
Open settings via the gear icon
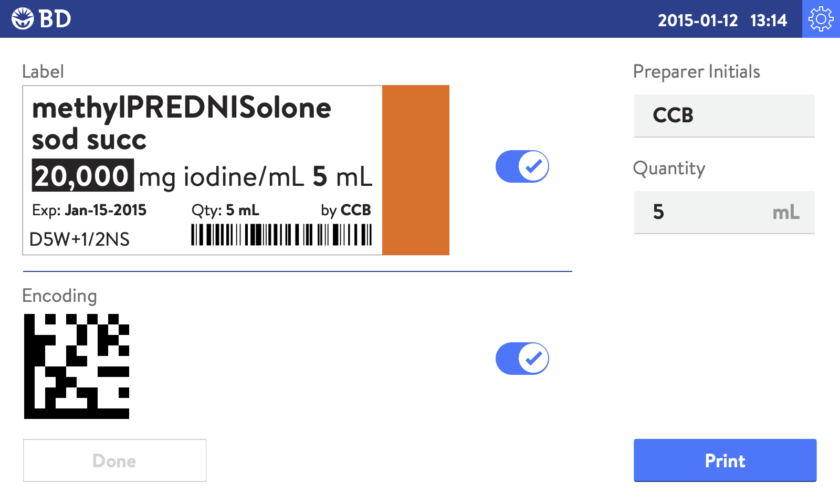821,19
